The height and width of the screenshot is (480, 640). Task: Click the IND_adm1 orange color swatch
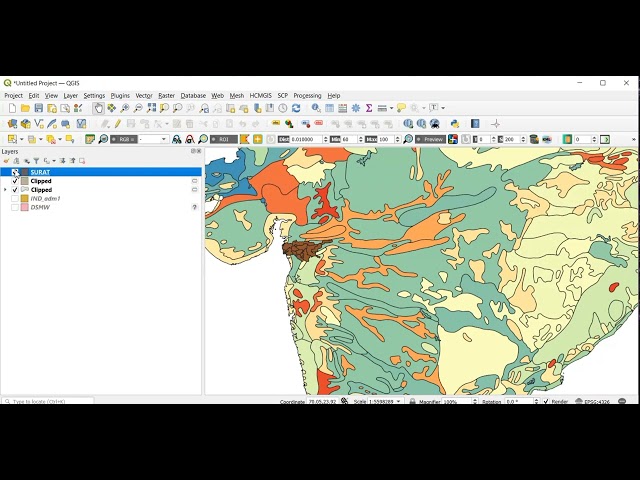click(24, 198)
